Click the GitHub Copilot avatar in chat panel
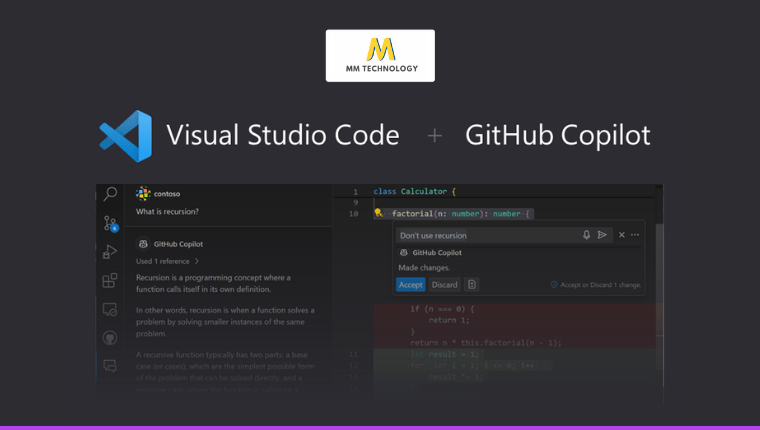 point(143,244)
